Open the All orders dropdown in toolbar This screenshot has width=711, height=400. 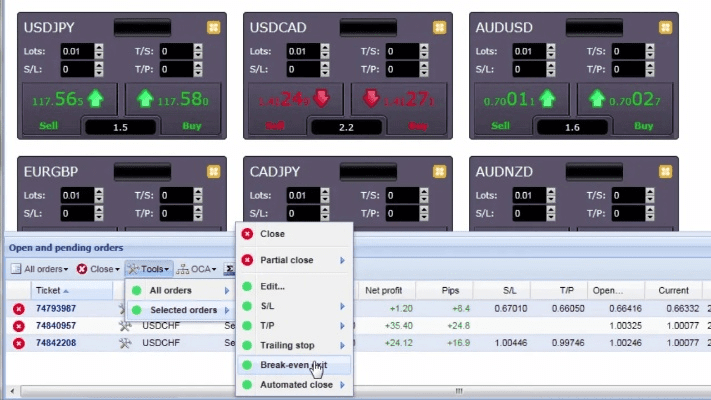pyautogui.click(x=40, y=269)
